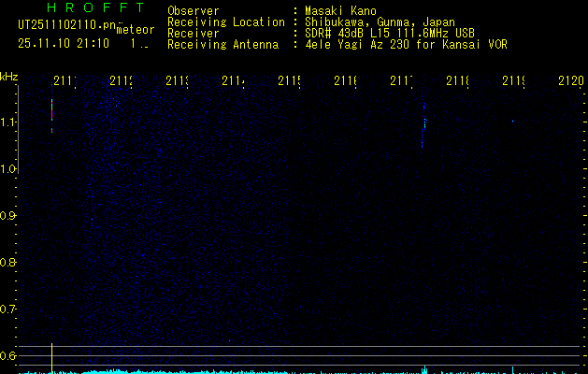Click the 0.6 frequency axis label

click(7, 355)
